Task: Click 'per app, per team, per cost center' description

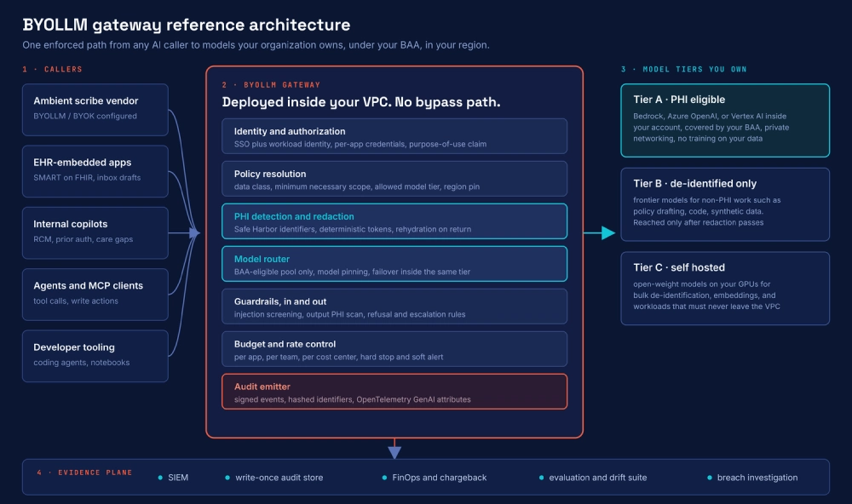Action: (338, 357)
